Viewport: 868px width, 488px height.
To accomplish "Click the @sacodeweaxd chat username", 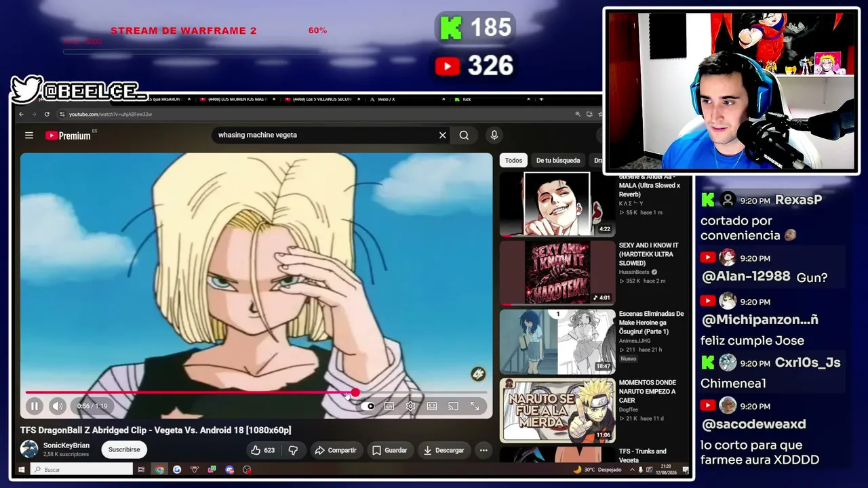I will pos(753,424).
